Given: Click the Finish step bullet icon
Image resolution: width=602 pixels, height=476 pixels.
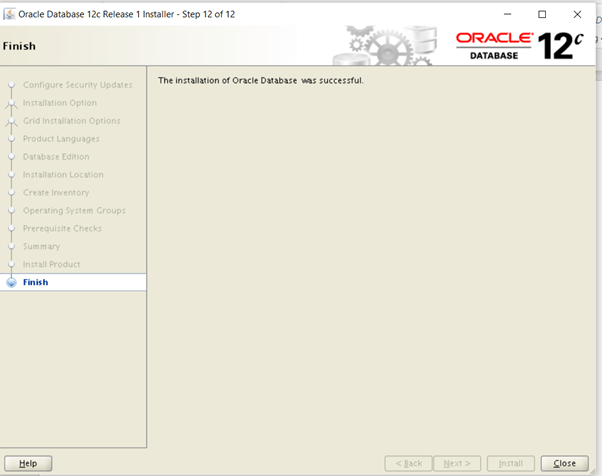Looking at the screenshot, I should (x=11, y=283).
